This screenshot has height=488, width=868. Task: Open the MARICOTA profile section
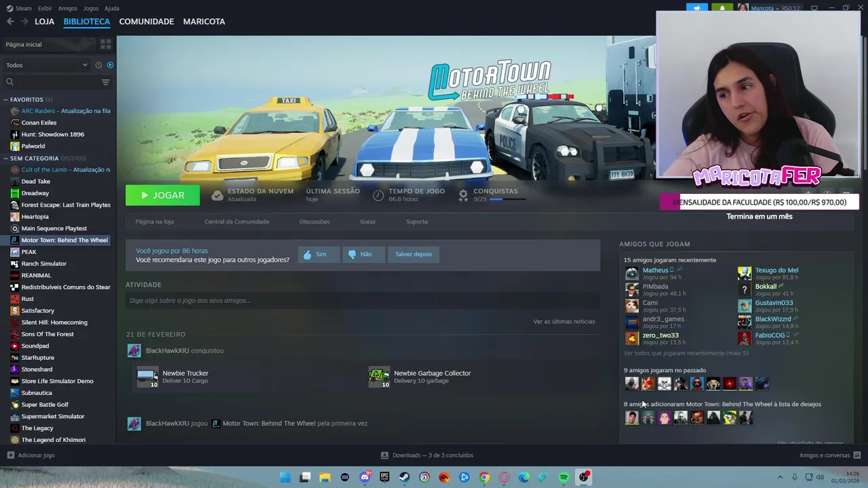pos(204,22)
